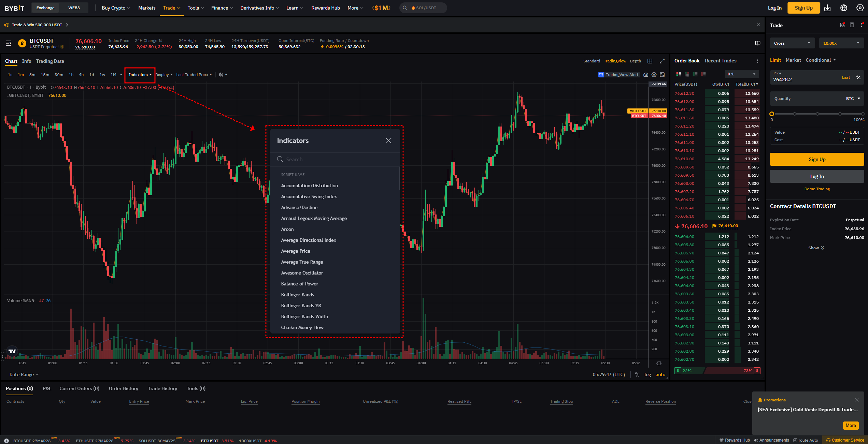Take a chart snapshot with camera icon
The height and width of the screenshot is (444, 868).
(645, 75)
